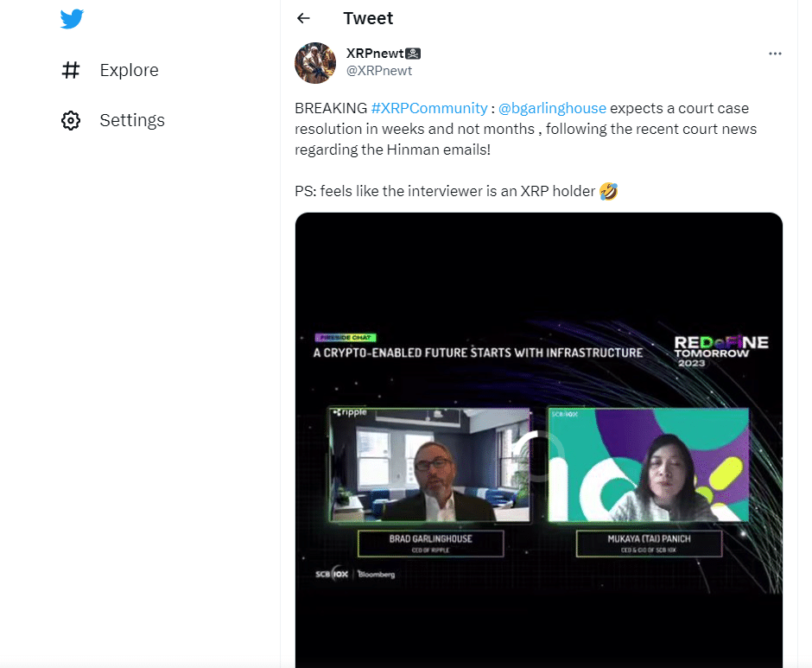Click the laughing emoji in the tweet
The width and height of the screenshot is (812, 668).
(x=608, y=191)
